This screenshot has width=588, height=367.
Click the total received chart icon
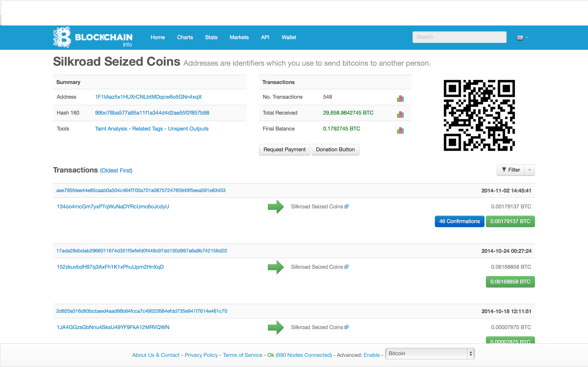(400, 113)
